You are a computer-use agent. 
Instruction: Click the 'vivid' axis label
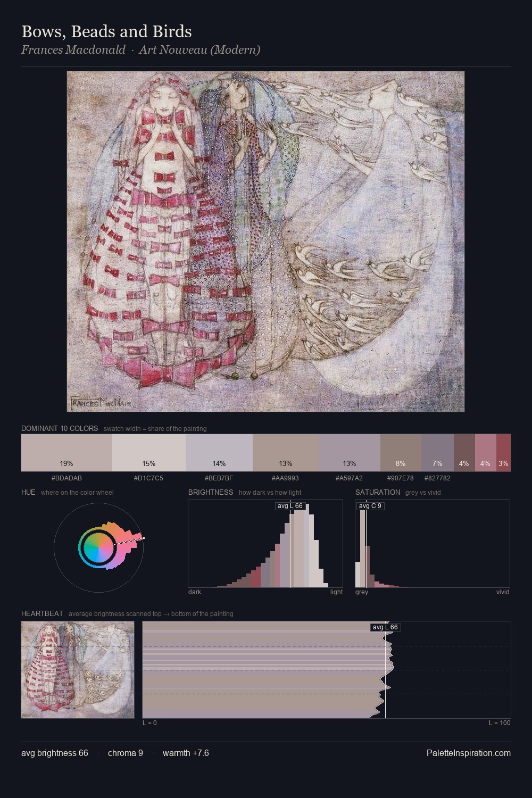[x=503, y=592]
